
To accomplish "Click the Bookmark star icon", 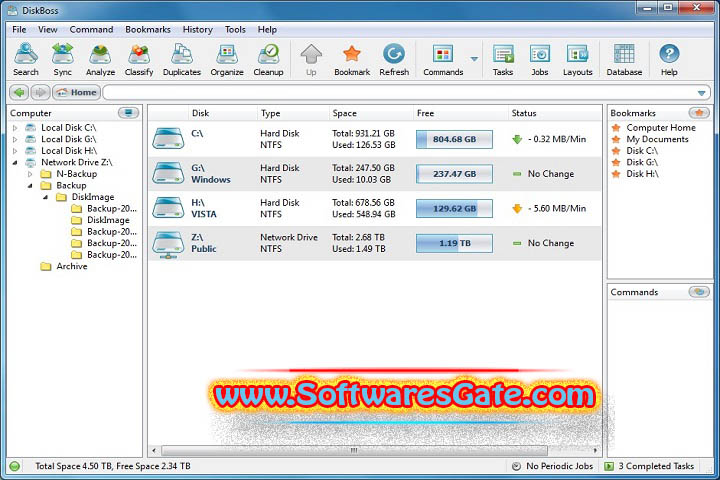I will [x=352, y=59].
